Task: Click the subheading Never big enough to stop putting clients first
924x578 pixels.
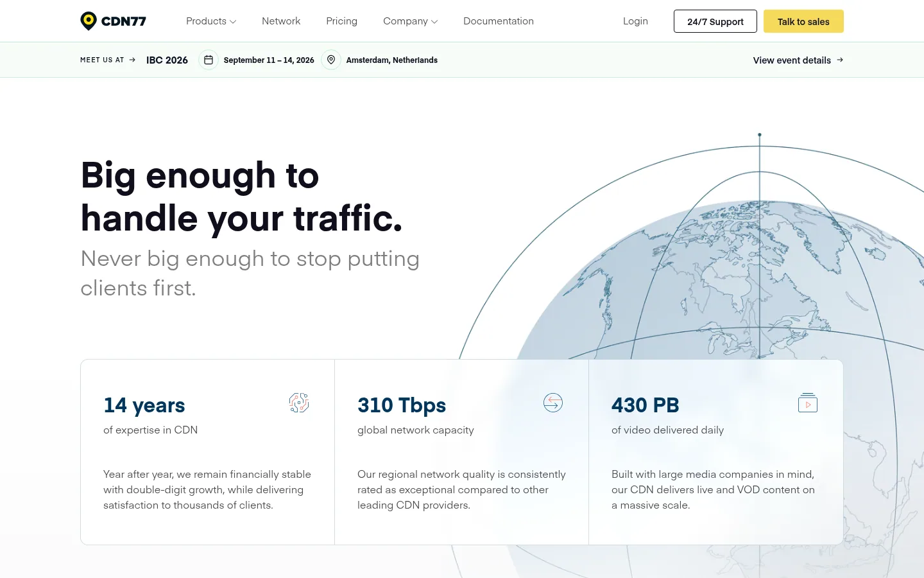Action: pyautogui.click(x=250, y=273)
